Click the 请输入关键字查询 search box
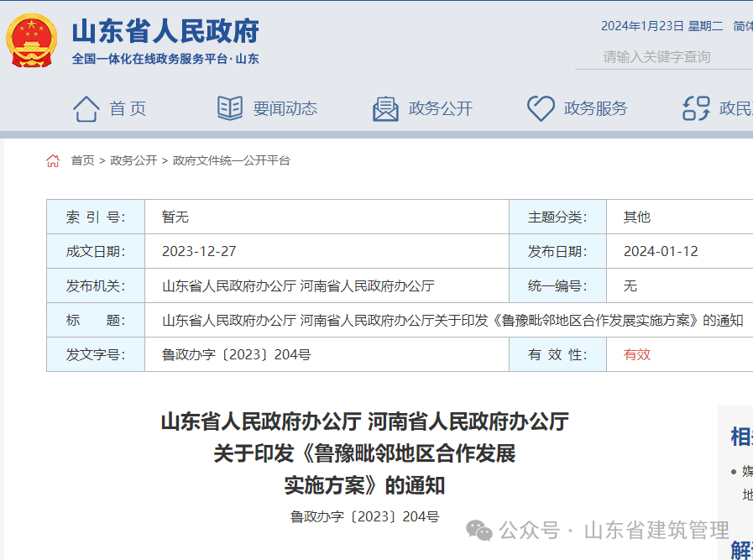 tap(662, 56)
